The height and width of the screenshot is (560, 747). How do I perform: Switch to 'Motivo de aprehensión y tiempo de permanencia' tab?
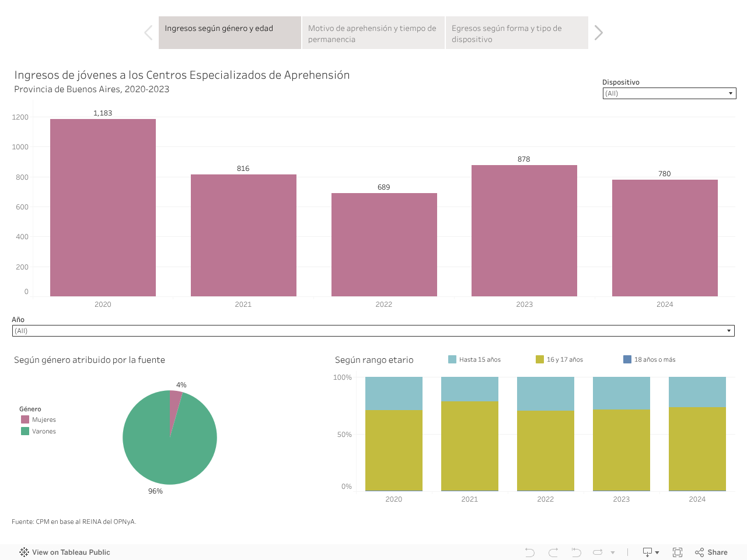click(373, 33)
